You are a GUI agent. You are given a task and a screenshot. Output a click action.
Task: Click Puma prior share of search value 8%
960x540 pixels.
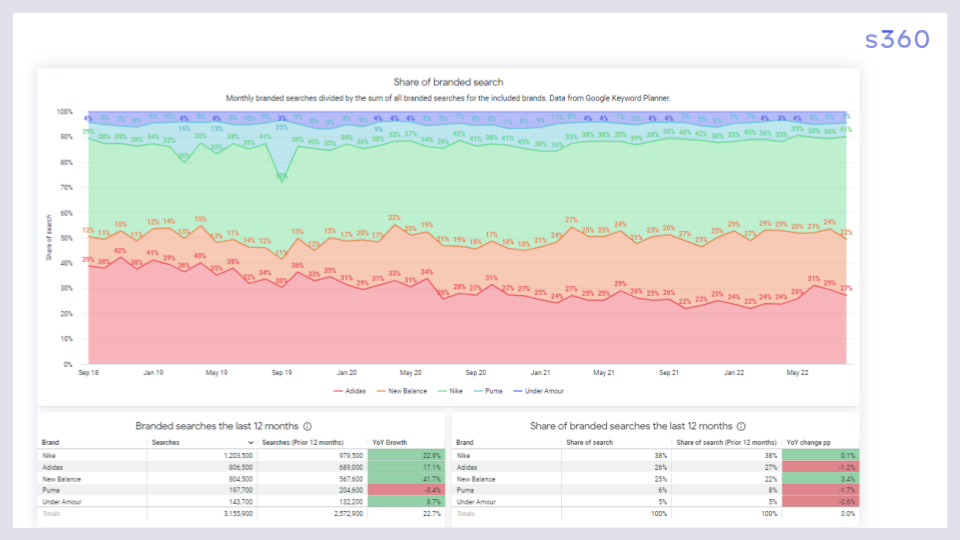(773, 490)
